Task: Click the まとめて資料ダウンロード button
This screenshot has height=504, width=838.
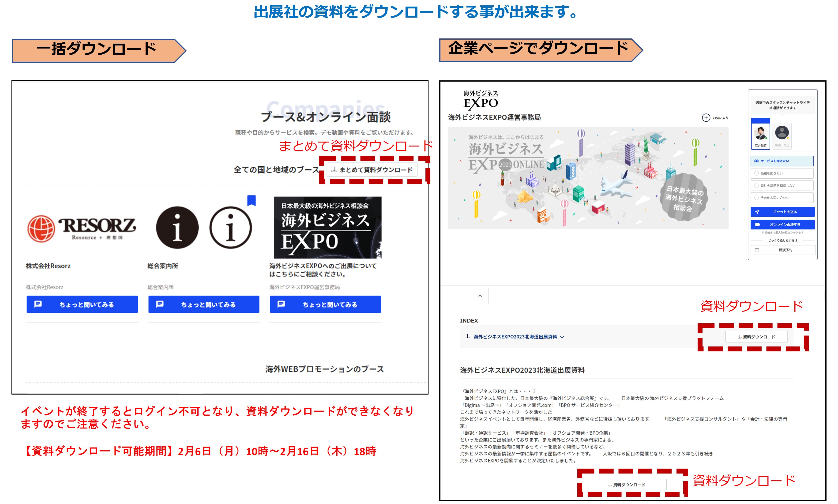Action: [x=372, y=170]
